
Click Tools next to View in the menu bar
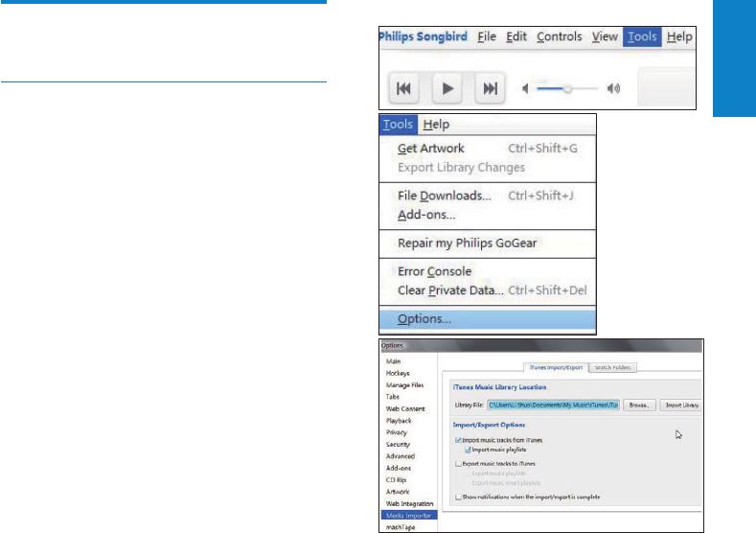pos(642,36)
